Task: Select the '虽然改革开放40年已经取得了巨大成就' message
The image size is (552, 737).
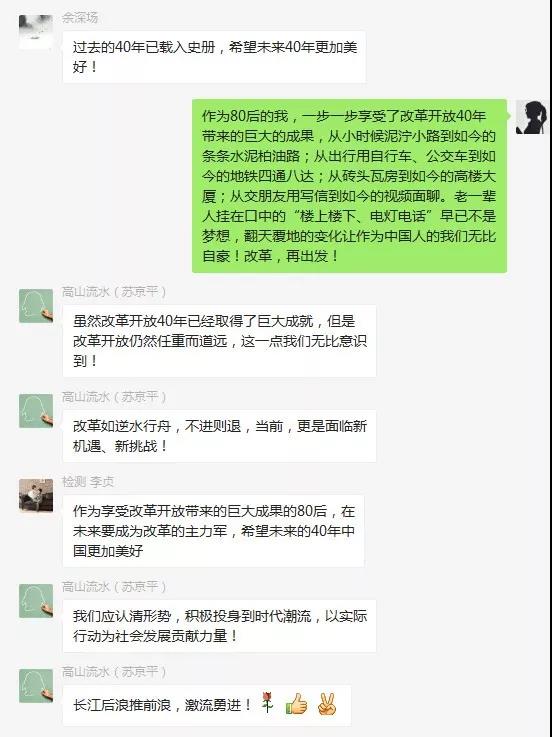Action: pos(219,341)
